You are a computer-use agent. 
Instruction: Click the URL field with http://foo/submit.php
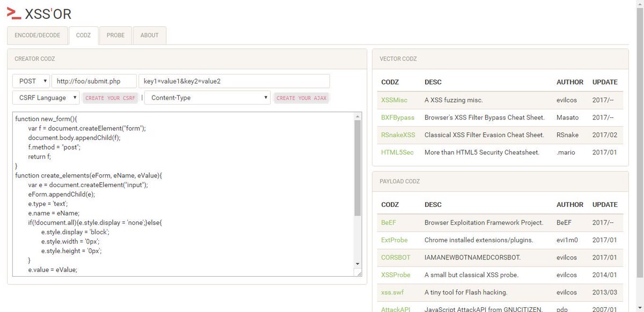coord(94,81)
